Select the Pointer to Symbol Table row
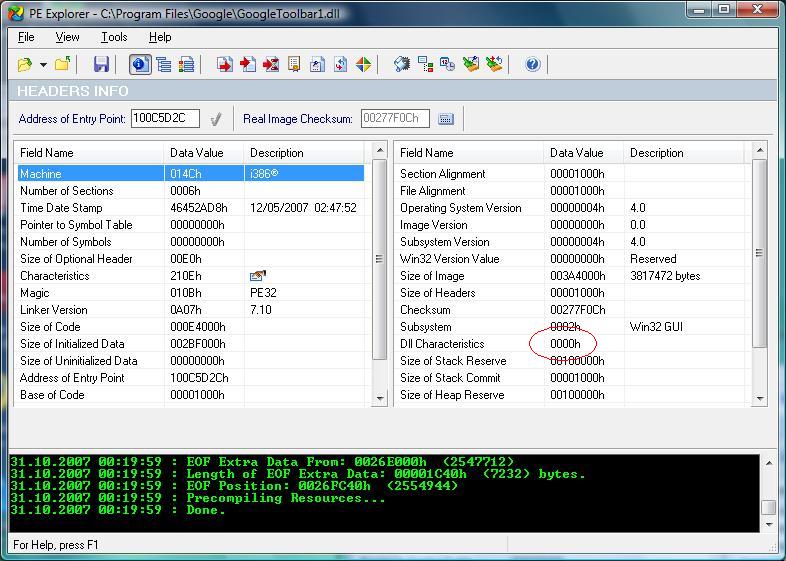Viewport: 786px width, 561px height. [191, 225]
